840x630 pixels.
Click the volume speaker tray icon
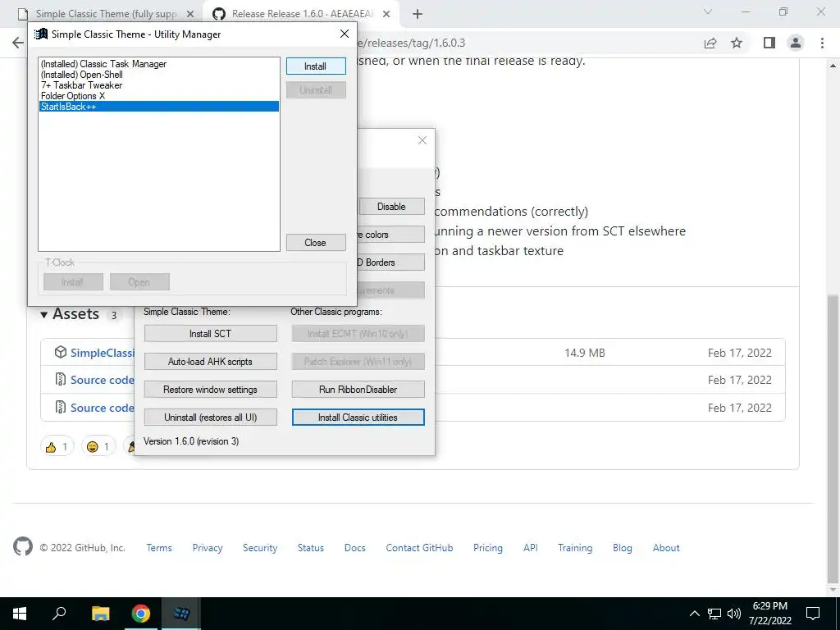[x=734, y=614]
